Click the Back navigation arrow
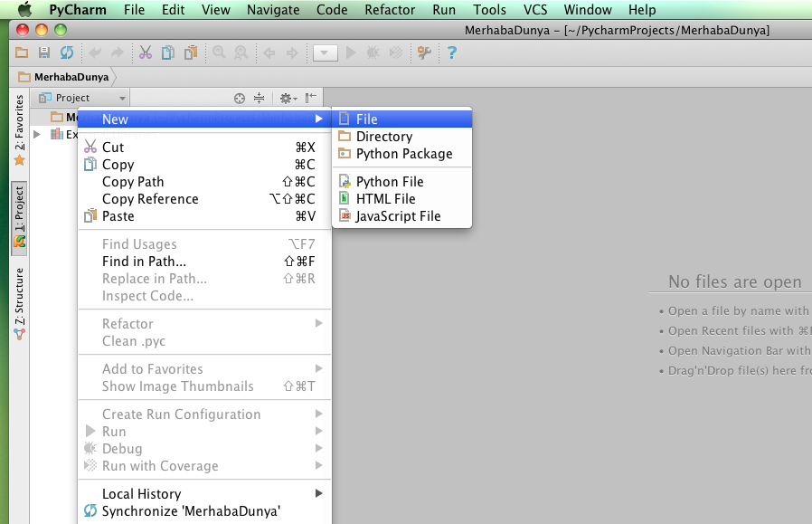812x524 pixels. [x=269, y=52]
